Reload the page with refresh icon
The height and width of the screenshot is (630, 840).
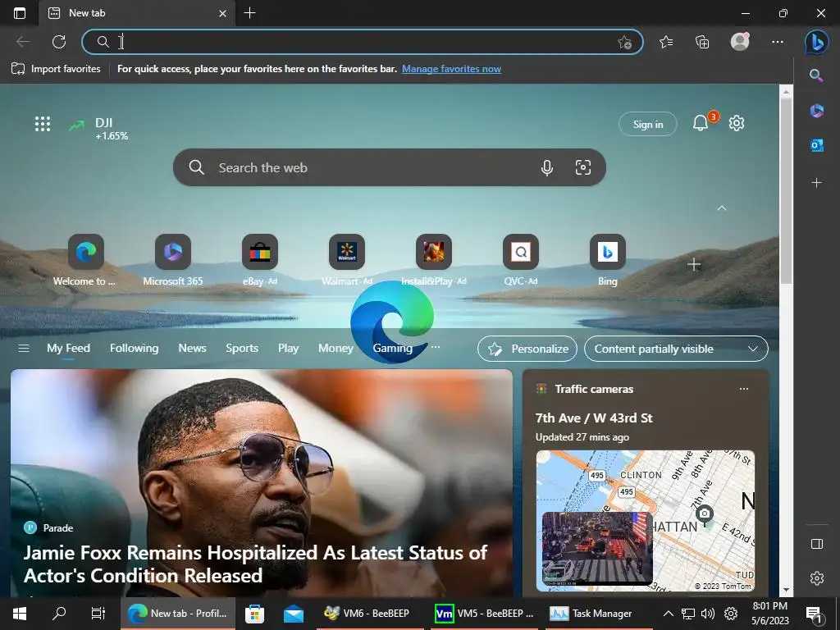[x=59, y=42]
